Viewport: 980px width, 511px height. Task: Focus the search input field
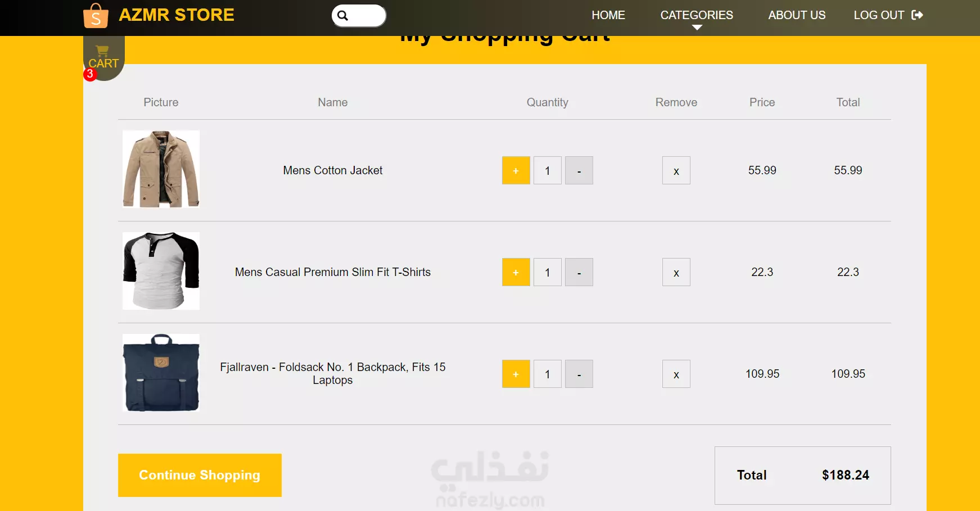click(359, 16)
